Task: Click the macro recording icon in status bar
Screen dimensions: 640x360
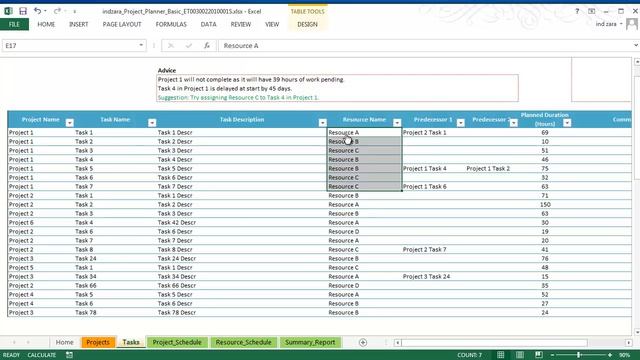Action: (69, 355)
